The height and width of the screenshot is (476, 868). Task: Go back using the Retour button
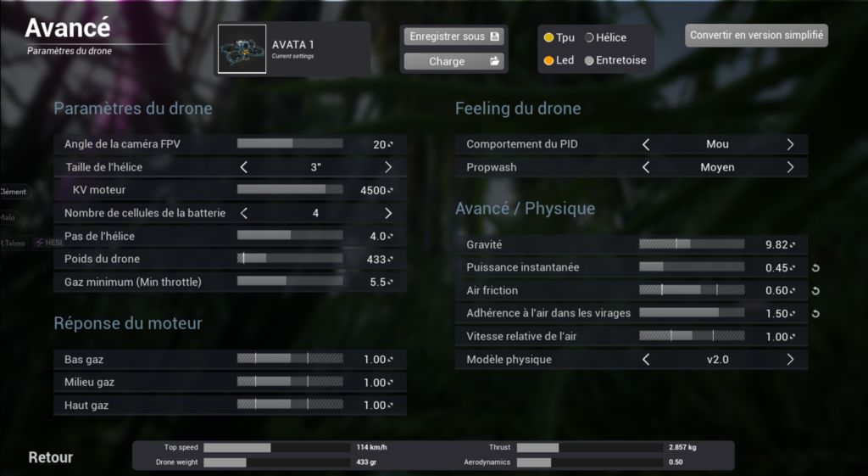coord(50,457)
